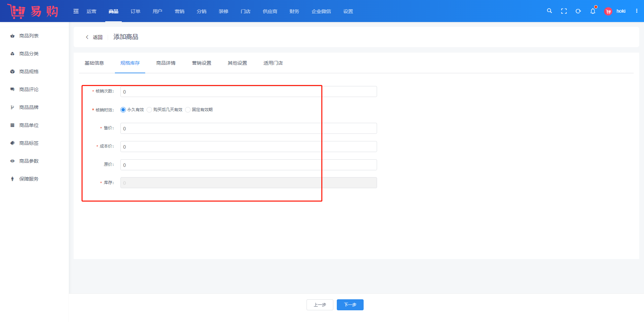Image resolution: width=644 pixels, height=322 pixels.
Task: Collapse the sidebar with the menu fold icon
Action: click(76, 11)
